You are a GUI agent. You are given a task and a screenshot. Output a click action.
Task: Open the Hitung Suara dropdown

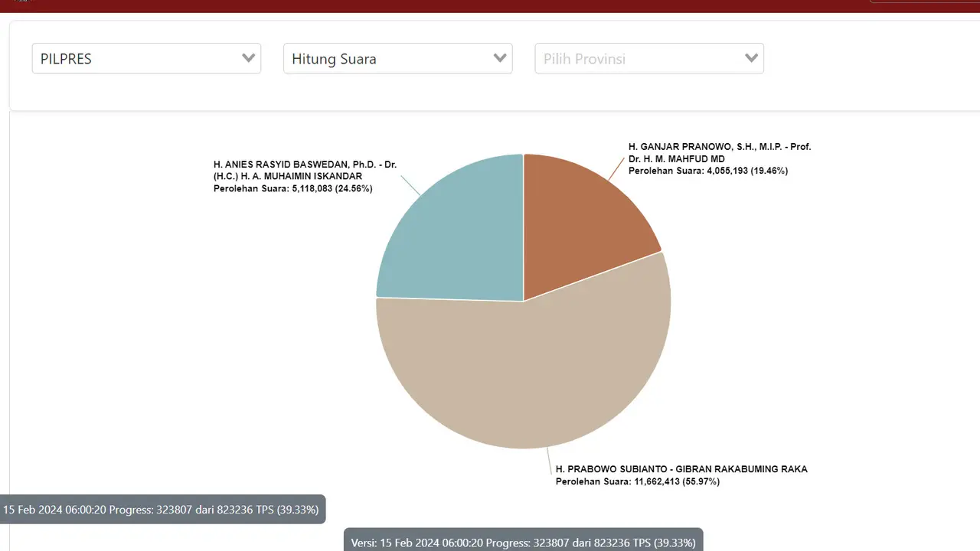[397, 58]
